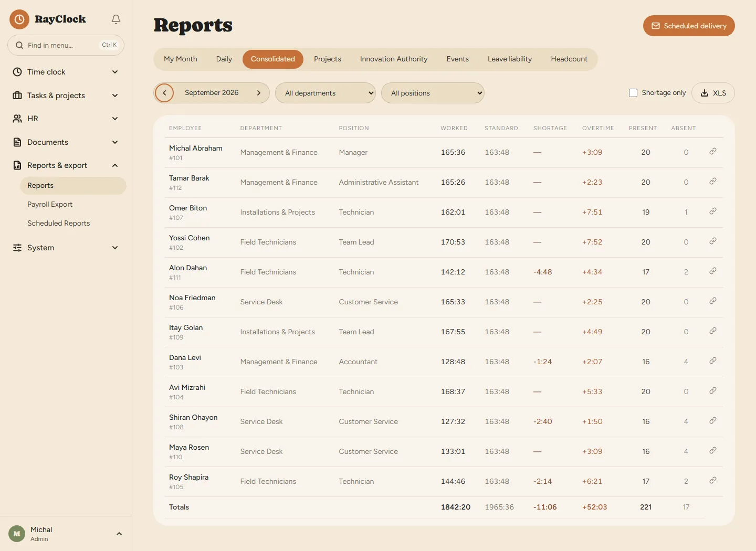Expand the Documents section
This screenshot has width=756, height=551.
coord(66,142)
